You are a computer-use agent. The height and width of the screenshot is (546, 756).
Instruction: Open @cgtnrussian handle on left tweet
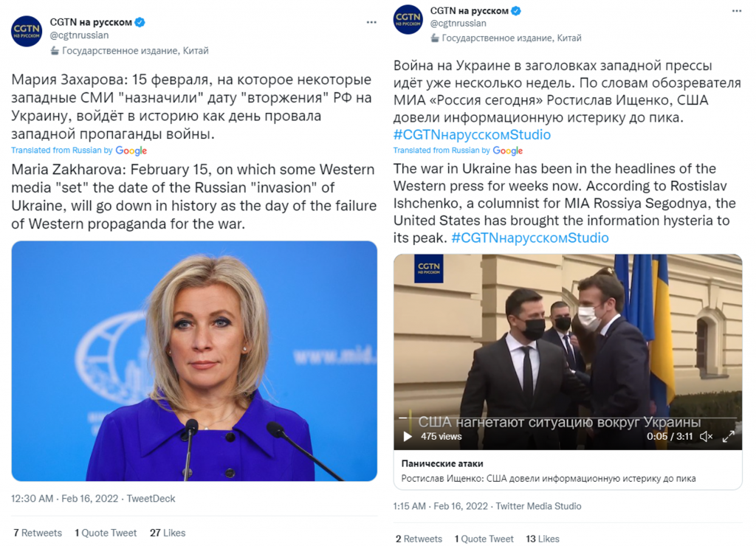click(x=79, y=35)
